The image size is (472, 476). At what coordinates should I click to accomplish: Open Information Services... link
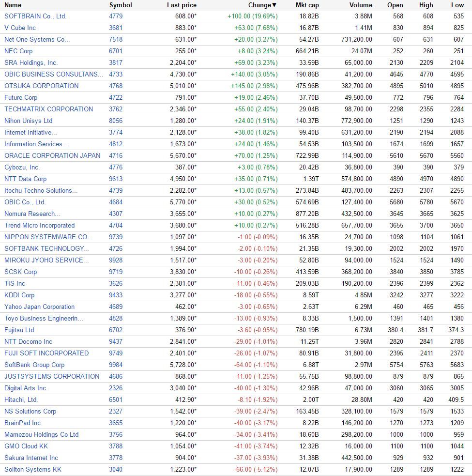tap(36, 144)
